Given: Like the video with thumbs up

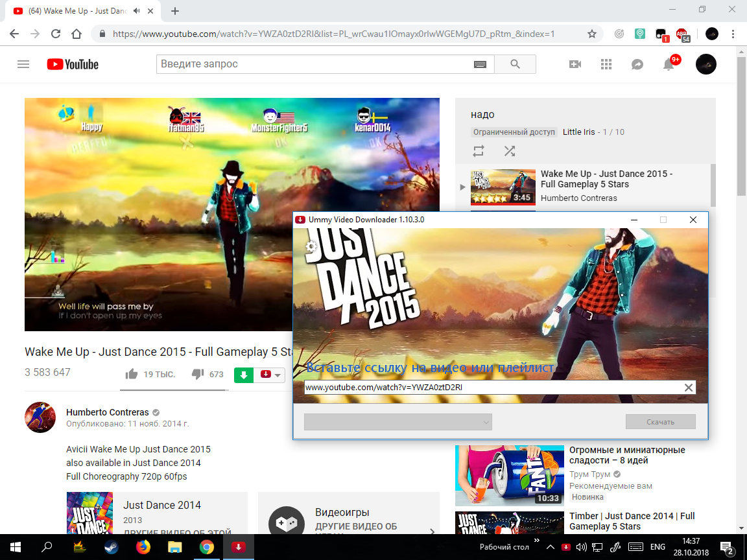Looking at the screenshot, I should [x=132, y=374].
